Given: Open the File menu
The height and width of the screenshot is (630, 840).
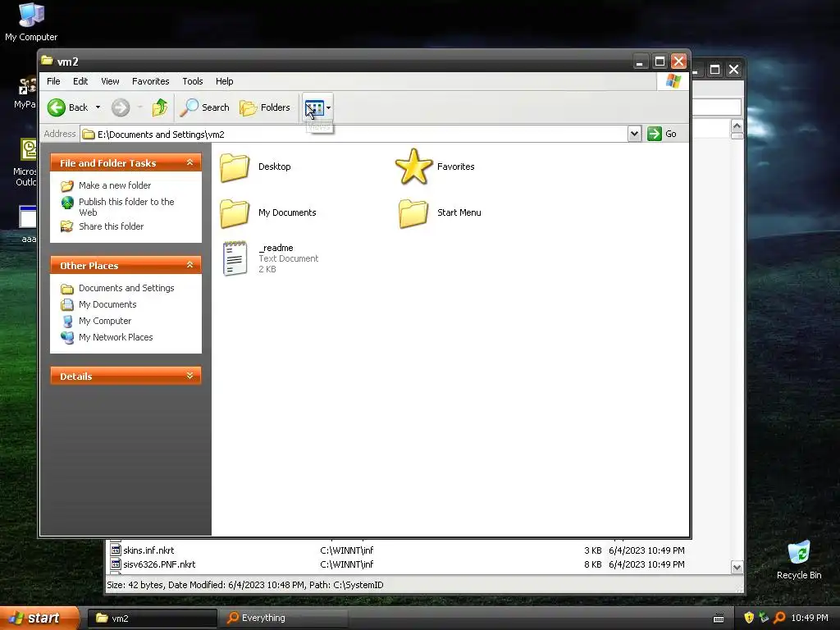Looking at the screenshot, I should point(53,81).
